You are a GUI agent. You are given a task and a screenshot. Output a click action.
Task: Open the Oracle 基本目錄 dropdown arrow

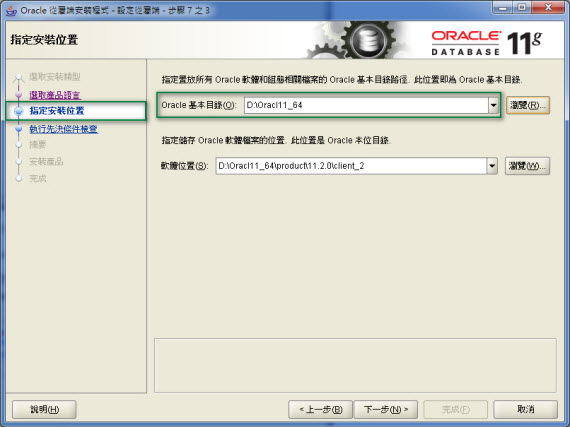point(493,105)
